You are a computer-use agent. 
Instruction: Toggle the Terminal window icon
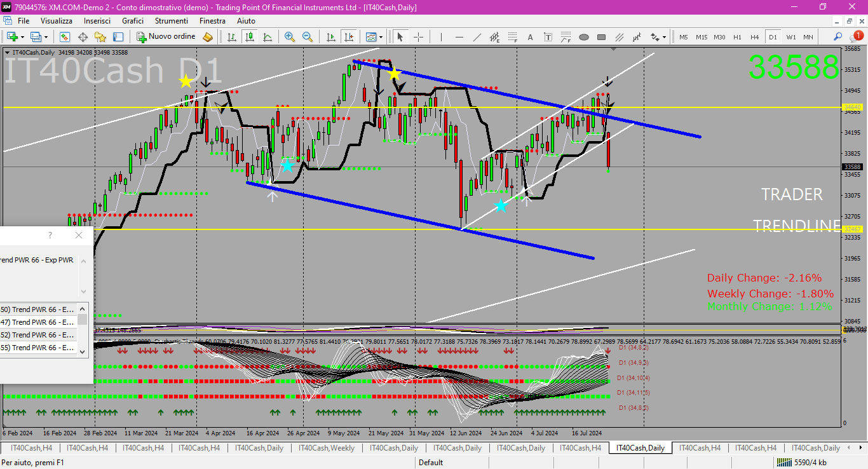click(118, 37)
